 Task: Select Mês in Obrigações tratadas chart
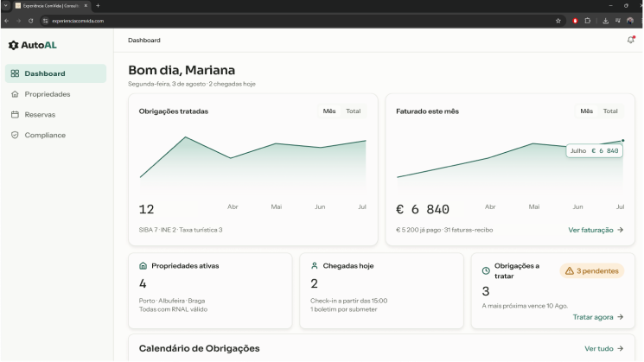click(329, 111)
